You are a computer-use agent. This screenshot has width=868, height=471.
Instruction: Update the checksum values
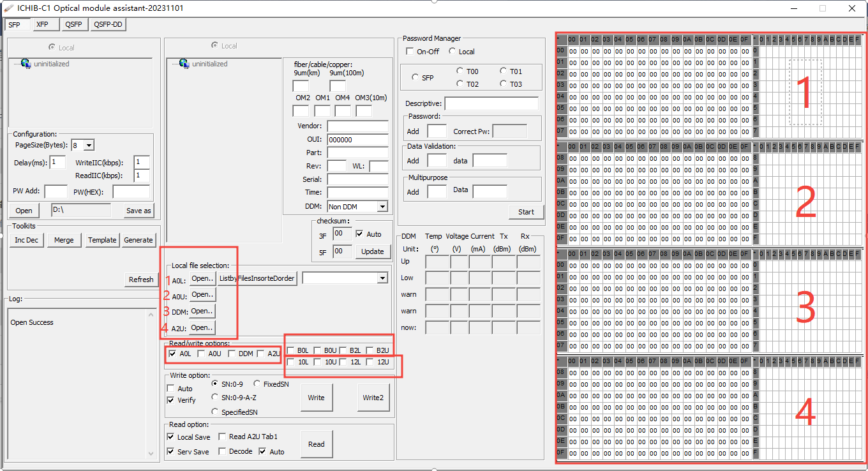[x=373, y=251]
